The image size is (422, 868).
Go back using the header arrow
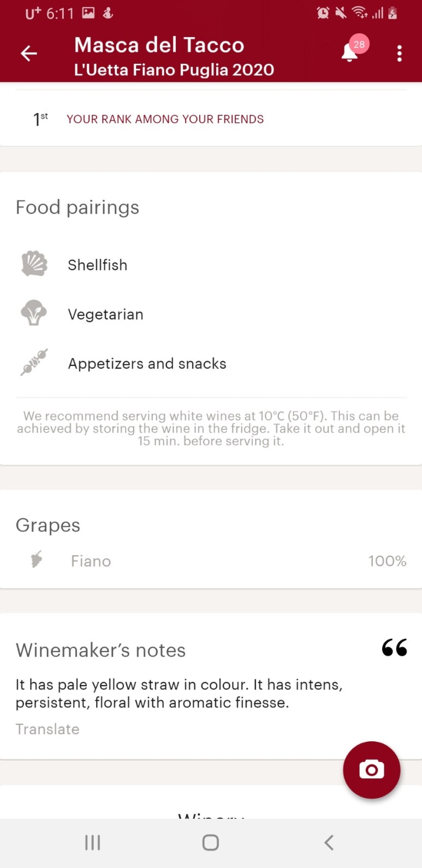(29, 53)
